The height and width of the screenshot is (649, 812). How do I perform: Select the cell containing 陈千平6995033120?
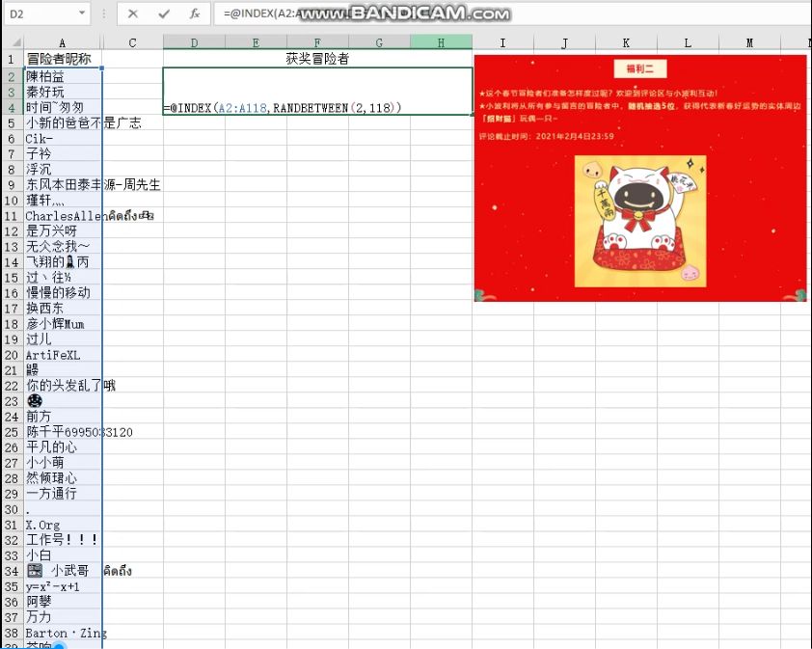62,432
